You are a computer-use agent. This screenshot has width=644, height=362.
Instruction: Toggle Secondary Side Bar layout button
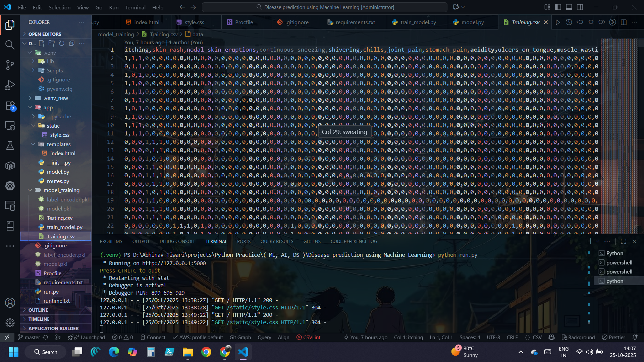click(x=580, y=7)
